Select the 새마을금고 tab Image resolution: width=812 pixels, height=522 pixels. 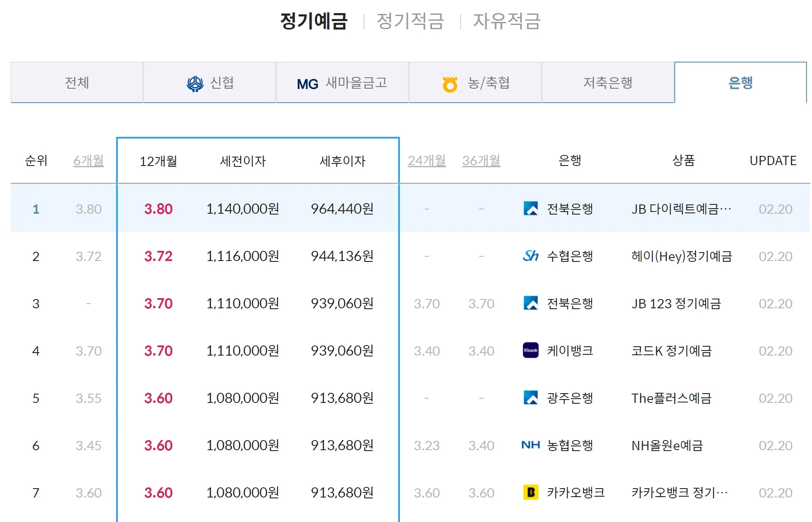342,82
